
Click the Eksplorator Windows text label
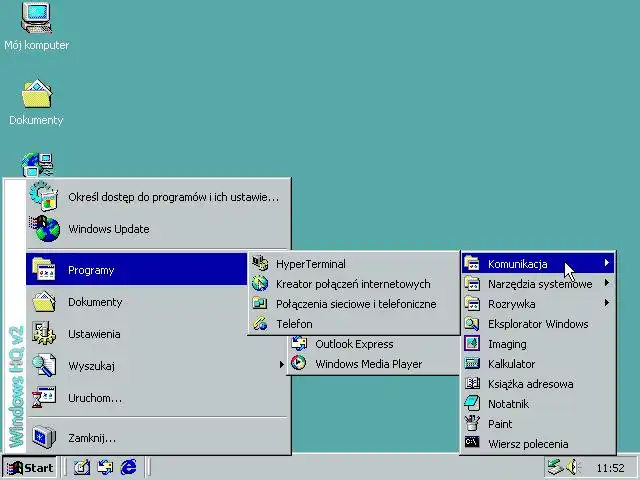pos(538,324)
